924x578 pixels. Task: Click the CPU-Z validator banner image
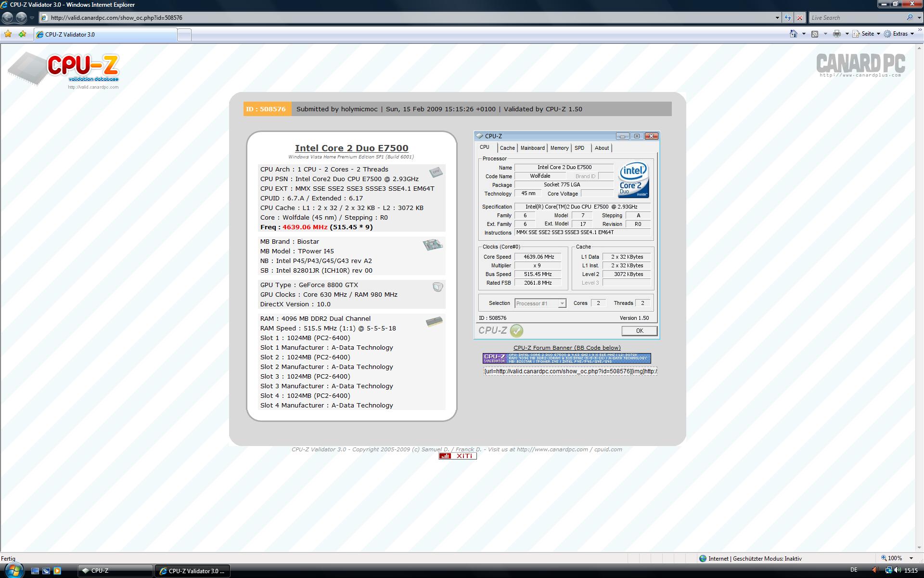(x=567, y=358)
